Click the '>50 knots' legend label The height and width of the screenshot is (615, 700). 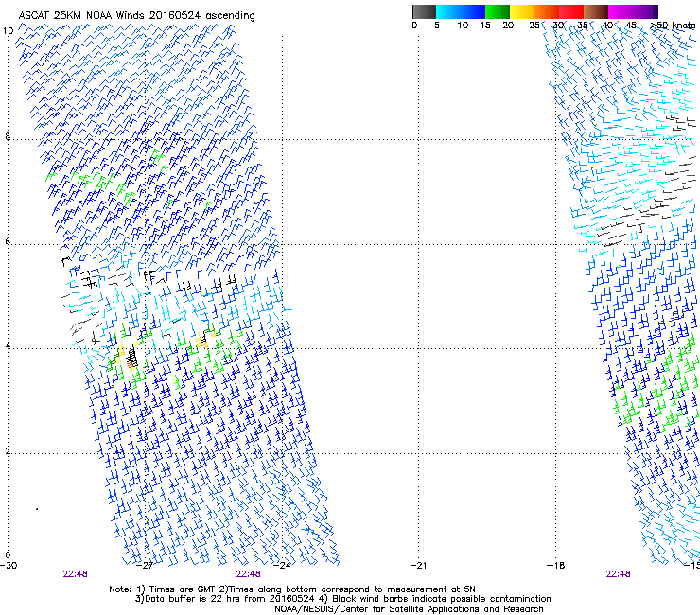coord(673,26)
